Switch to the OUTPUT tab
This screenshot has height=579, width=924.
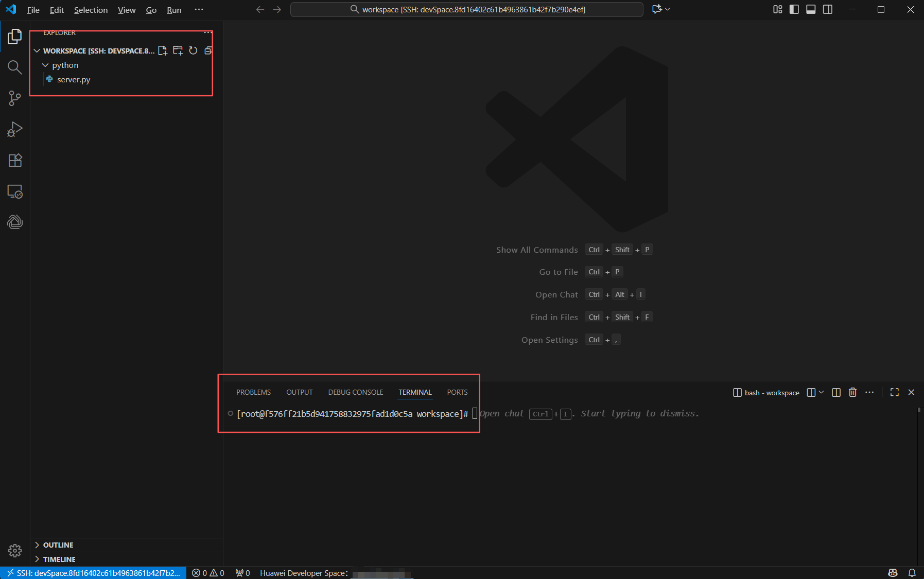pyautogui.click(x=300, y=392)
